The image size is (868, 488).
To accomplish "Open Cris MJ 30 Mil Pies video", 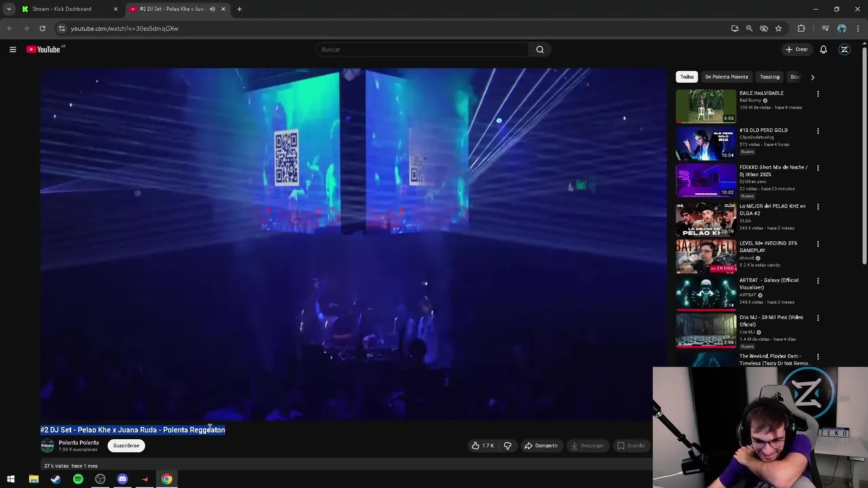I will coord(706,330).
